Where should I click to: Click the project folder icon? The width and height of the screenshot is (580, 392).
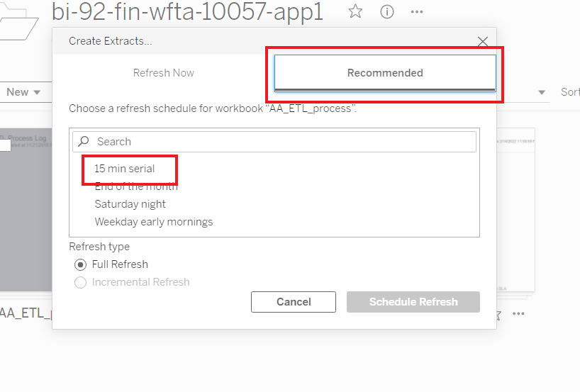click(18, 22)
